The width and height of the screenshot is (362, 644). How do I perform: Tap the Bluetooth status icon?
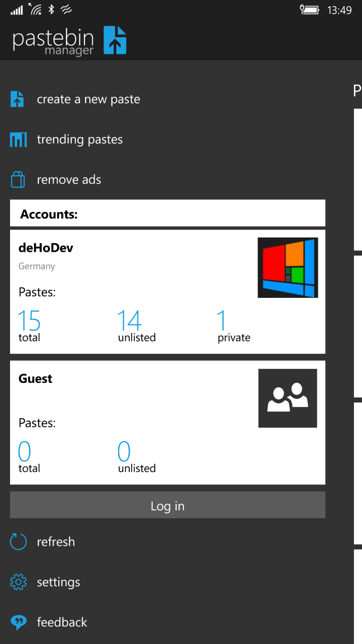click(x=51, y=10)
